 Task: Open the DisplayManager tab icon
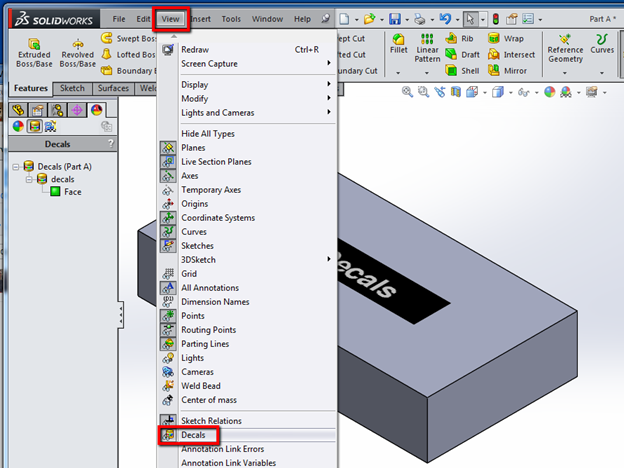pyautogui.click(x=96, y=110)
